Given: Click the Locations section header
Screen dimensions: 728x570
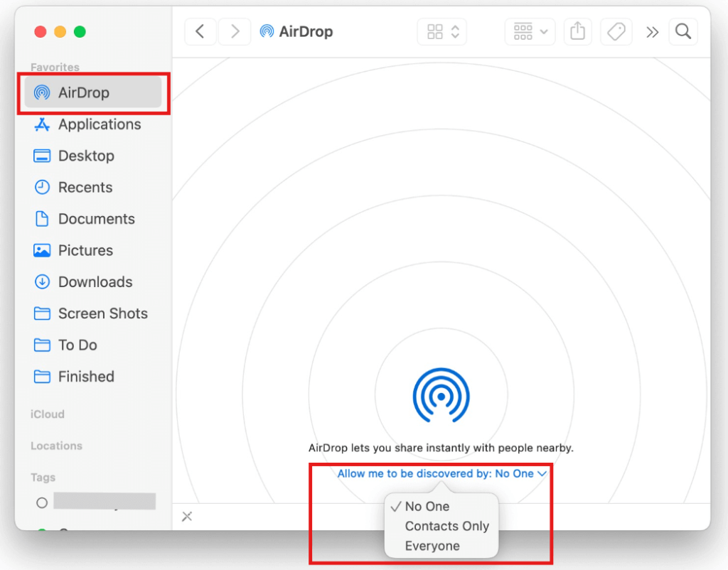Looking at the screenshot, I should pyautogui.click(x=57, y=446).
